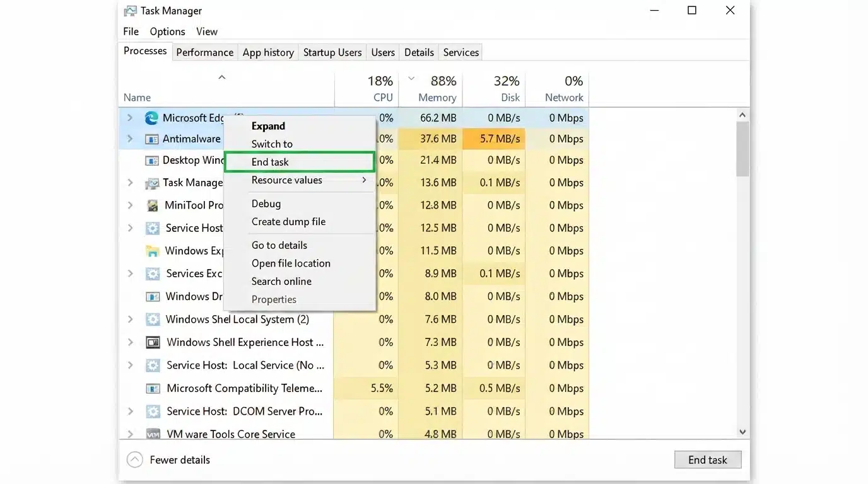Switch to the App history tab
The height and width of the screenshot is (484, 868).
268,52
